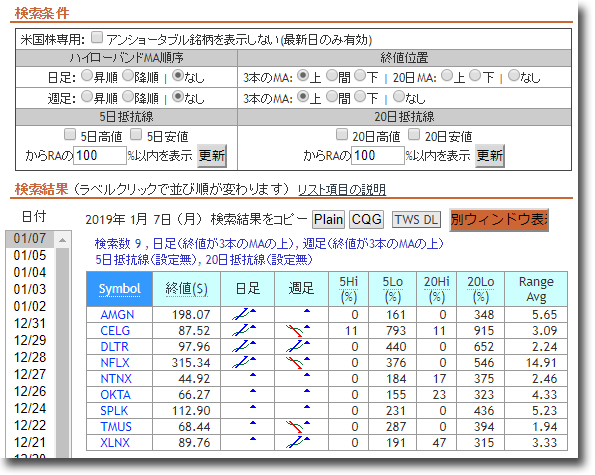This screenshot has width=595, height=475.
Task: Click DLTR weekly ascending MA chart icon
Action: point(294,346)
